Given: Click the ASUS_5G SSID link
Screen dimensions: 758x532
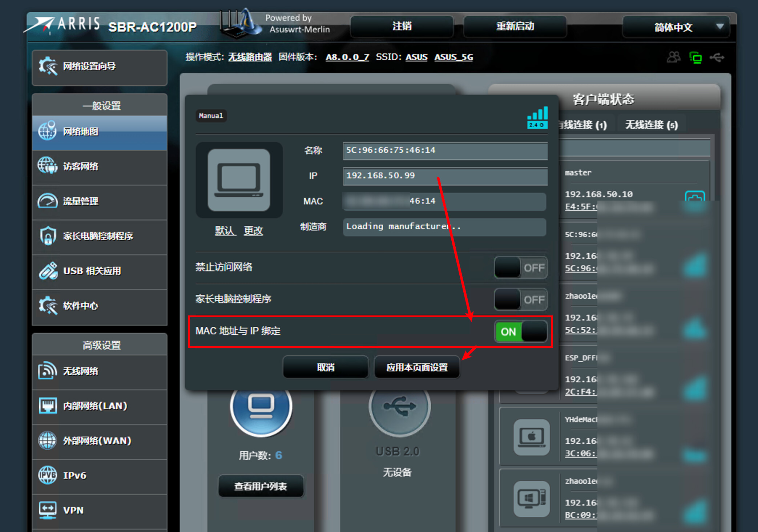Looking at the screenshot, I should (x=454, y=57).
